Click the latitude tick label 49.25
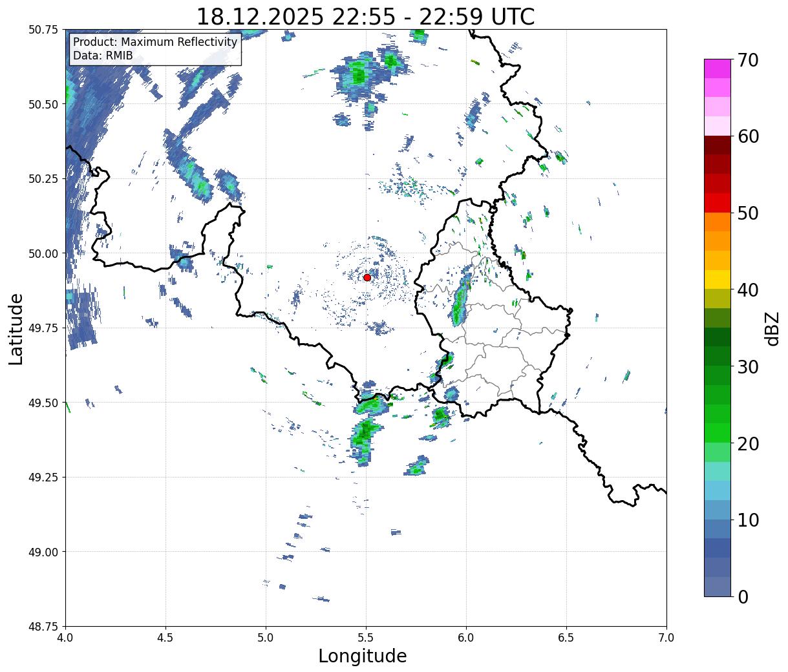This screenshot has height=672, width=788. tap(43, 478)
